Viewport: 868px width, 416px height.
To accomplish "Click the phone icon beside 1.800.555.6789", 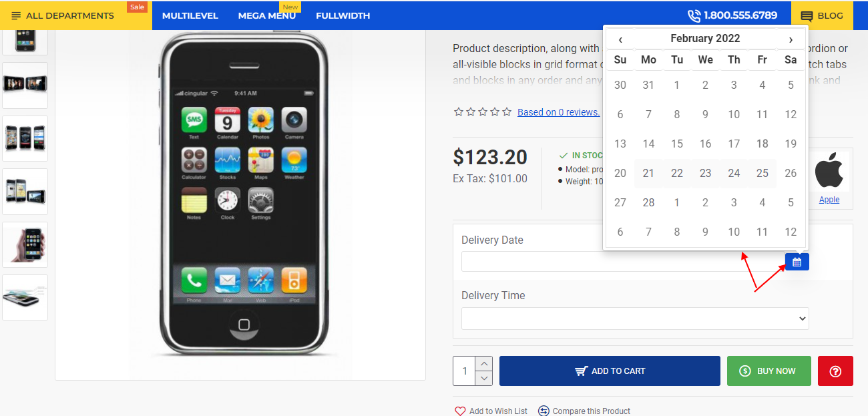I will (x=694, y=15).
